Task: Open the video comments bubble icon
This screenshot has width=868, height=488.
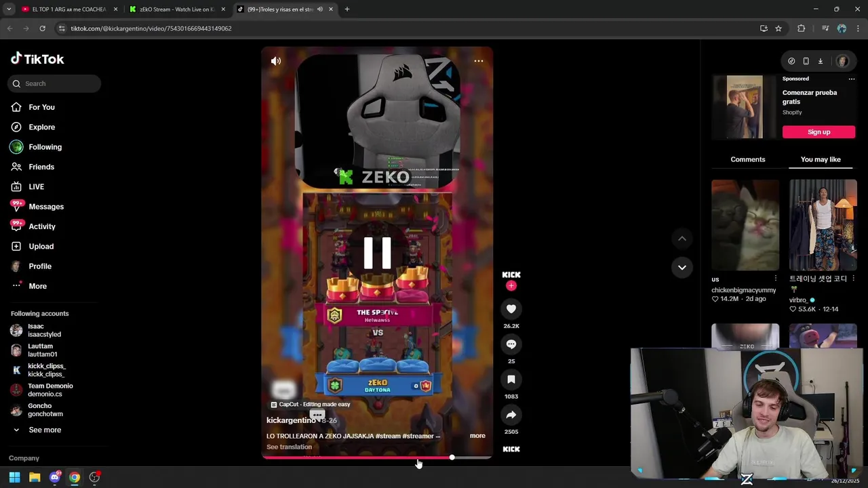Action: pos(511,344)
